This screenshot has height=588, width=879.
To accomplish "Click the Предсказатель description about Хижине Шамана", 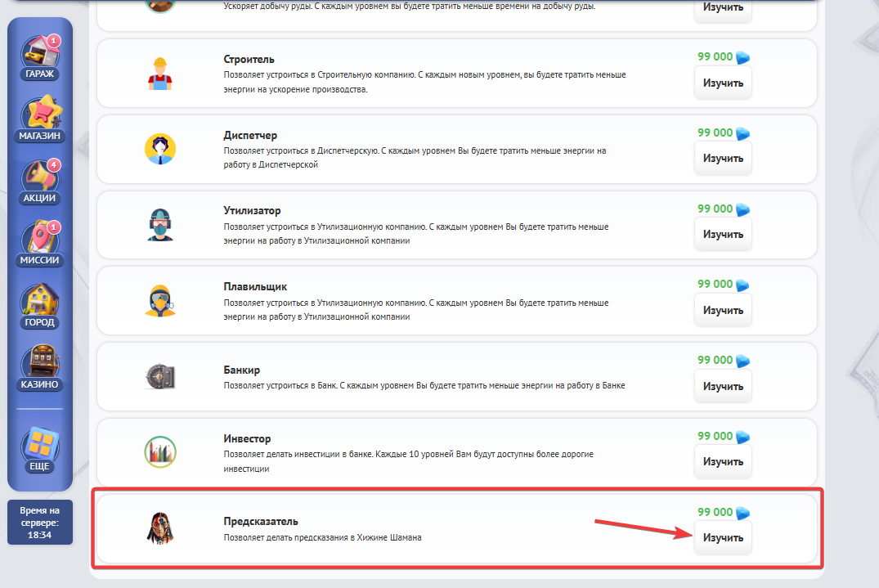I will point(322,537).
